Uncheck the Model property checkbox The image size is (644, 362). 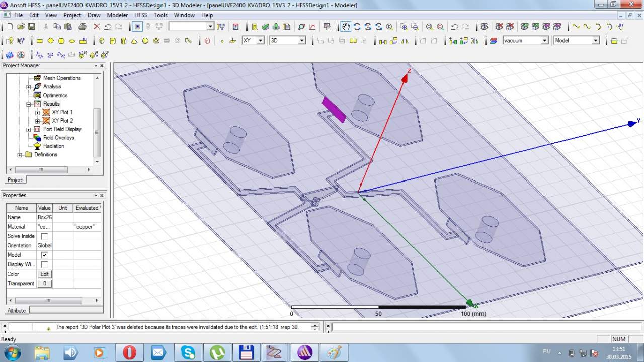pos(44,255)
